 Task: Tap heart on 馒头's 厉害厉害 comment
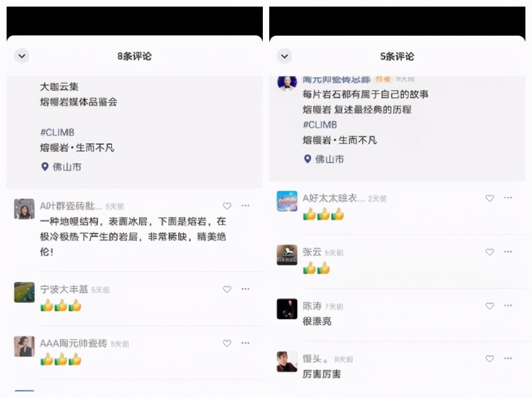tap(489, 359)
